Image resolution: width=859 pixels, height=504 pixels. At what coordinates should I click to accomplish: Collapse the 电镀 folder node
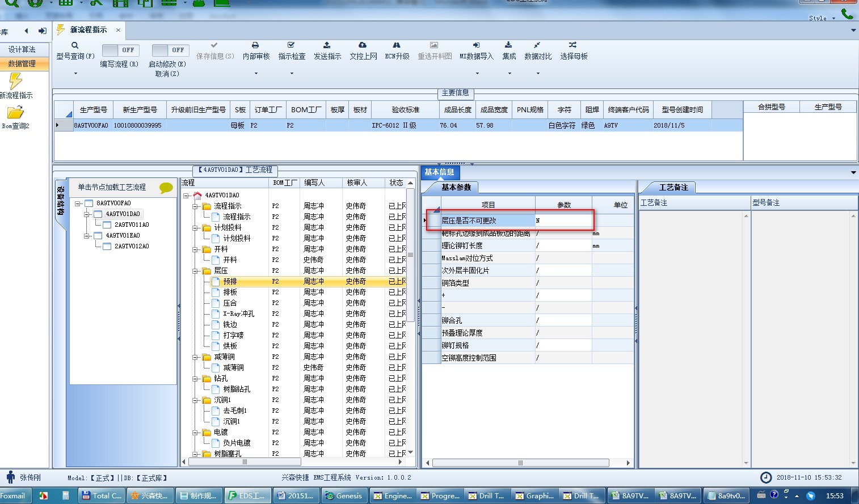click(x=196, y=433)
